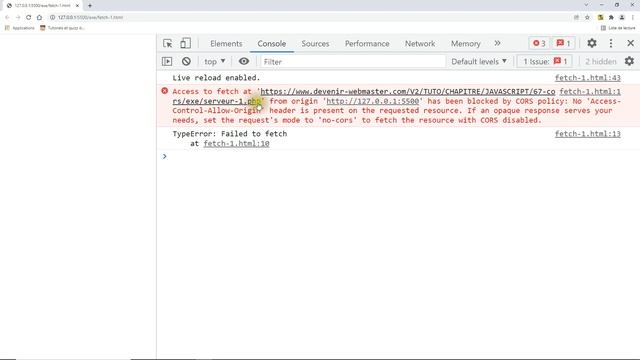Bookmark this page with star icon
The width and height of the screenshot is (640, 360).
pyautogui.click(x=587, y=17)
